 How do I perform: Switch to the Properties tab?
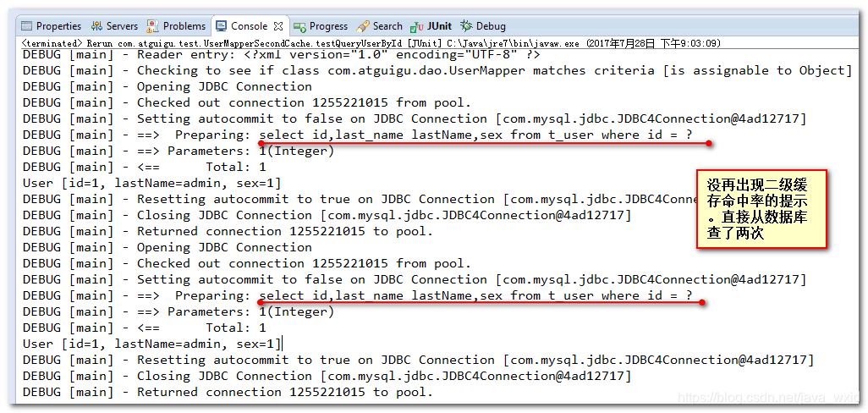click(x=51, y=26)
